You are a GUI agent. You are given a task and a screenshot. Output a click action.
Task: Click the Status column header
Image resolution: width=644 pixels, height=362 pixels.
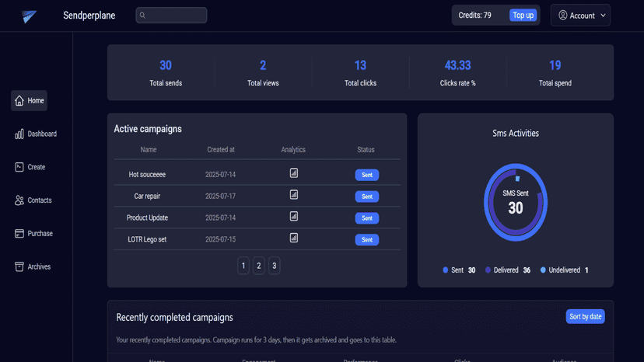(x=366, y=150)
